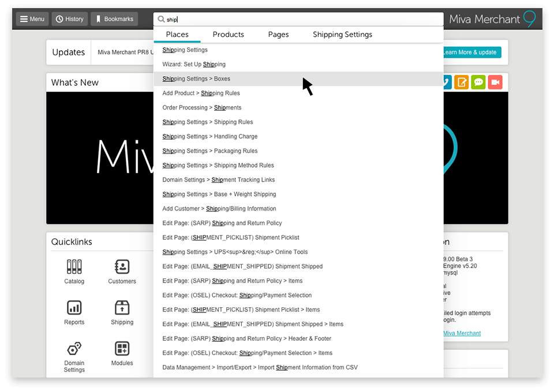Select 'Wizard: Set Up Shipping' result
Viewport: 554px width, 392px height.
298,64
